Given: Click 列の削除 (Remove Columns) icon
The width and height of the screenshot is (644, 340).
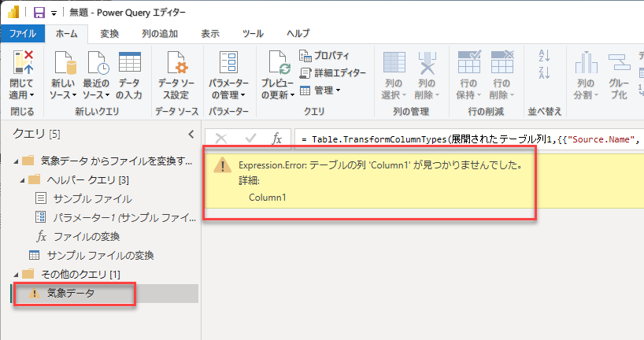Looking at the screenshot, I should (427, 62).
